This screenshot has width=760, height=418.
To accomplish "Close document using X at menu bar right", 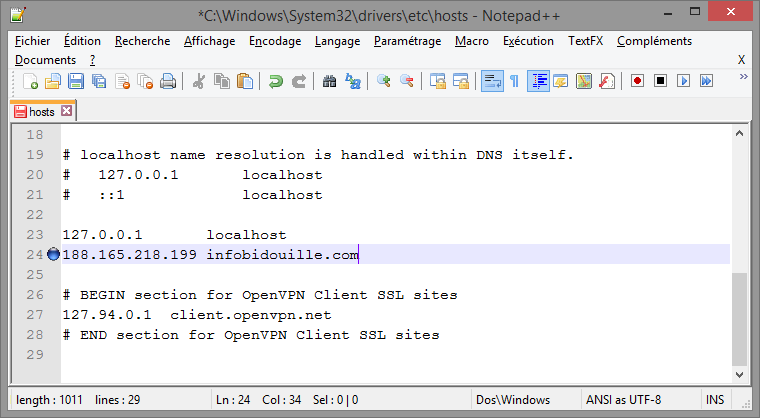I will 741,60.
